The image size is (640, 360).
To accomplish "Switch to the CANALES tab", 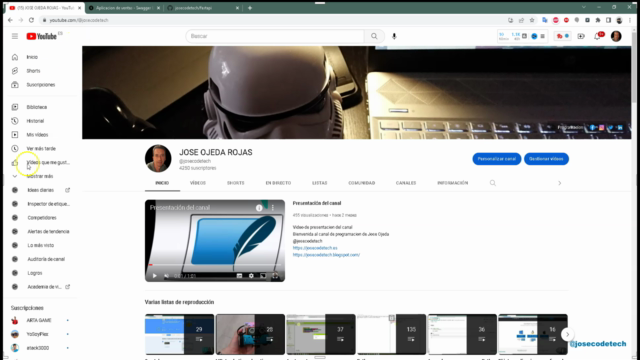I will (x=406, y=183).
